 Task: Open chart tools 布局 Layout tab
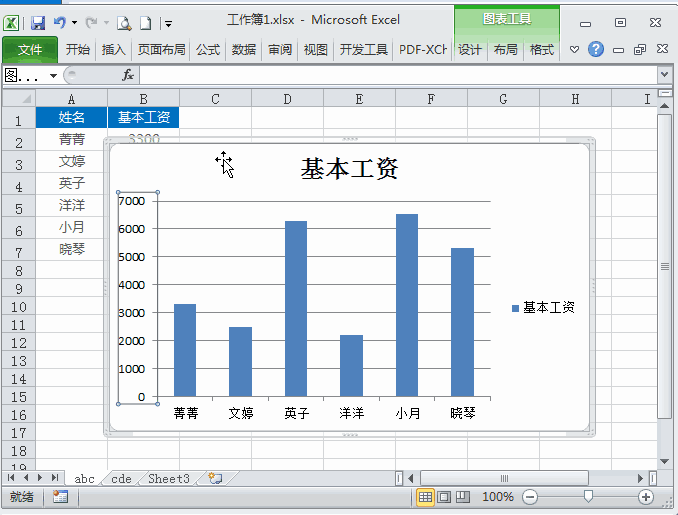505,49
